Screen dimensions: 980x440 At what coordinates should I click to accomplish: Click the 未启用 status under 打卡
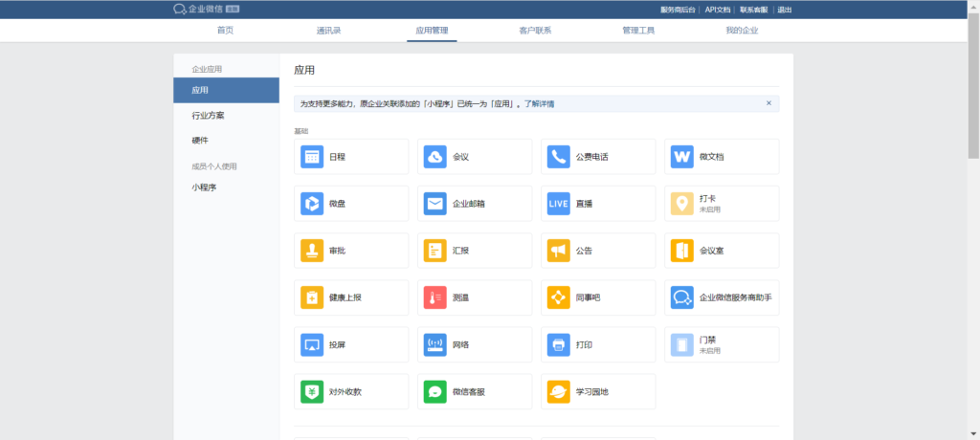(x=710, y=210)
